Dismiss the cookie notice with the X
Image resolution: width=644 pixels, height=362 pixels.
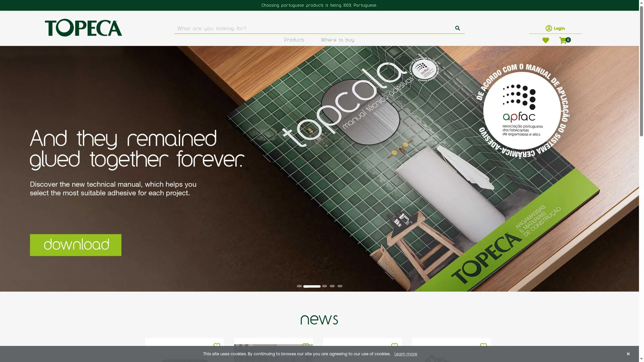pyautogui.click(x=628, y=354)
